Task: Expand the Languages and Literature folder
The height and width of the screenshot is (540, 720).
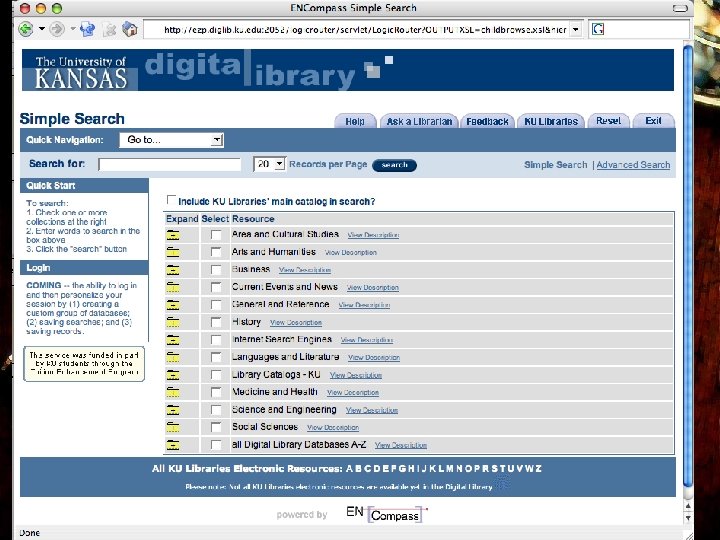Action: click(173, 357)
